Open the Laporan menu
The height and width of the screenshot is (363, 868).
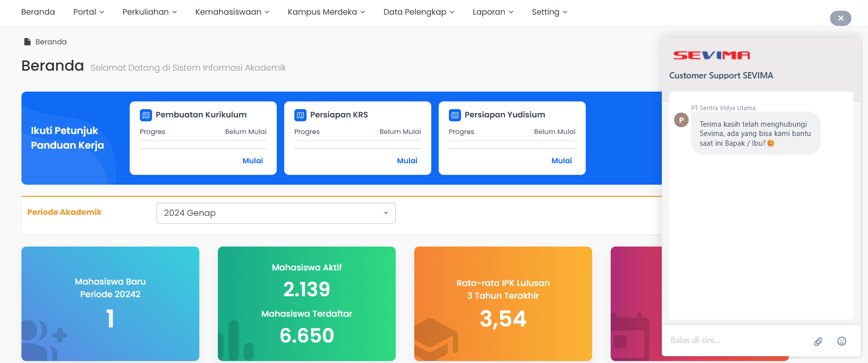coord(492,12)
